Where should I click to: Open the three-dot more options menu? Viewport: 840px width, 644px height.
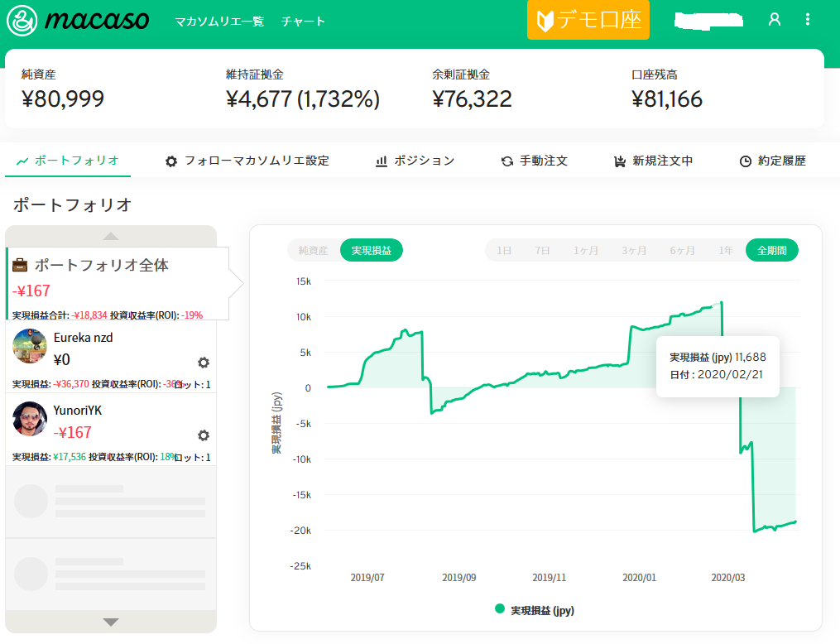tap(808, 20)
